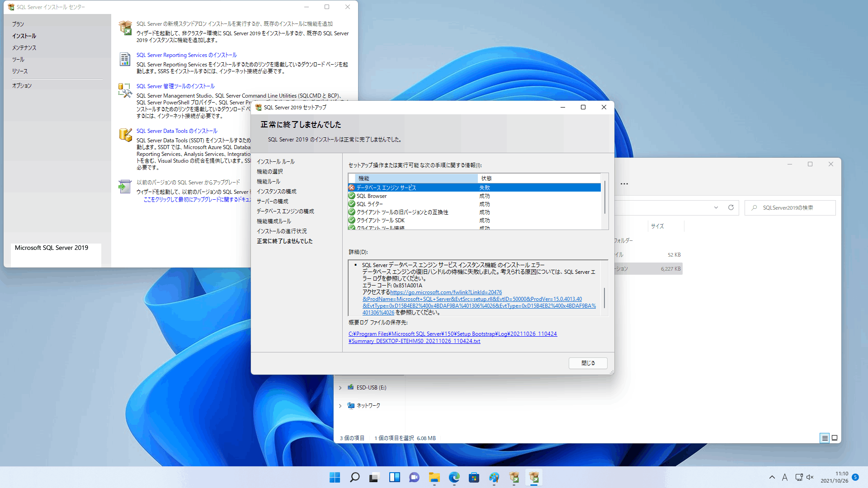Open File Explorer from the taskbar
The width and height of the screenshot is (868, 488).
434,477
